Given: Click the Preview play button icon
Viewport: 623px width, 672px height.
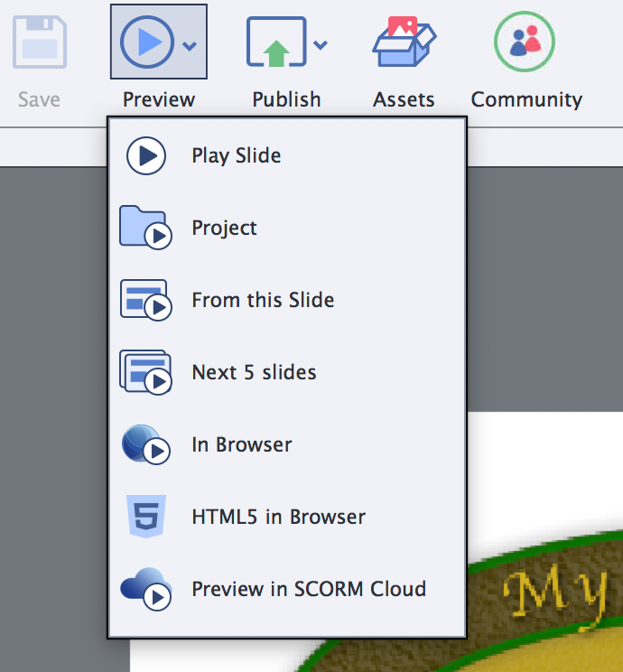Looking at the screenshot, I should click(x=146, y=42).
